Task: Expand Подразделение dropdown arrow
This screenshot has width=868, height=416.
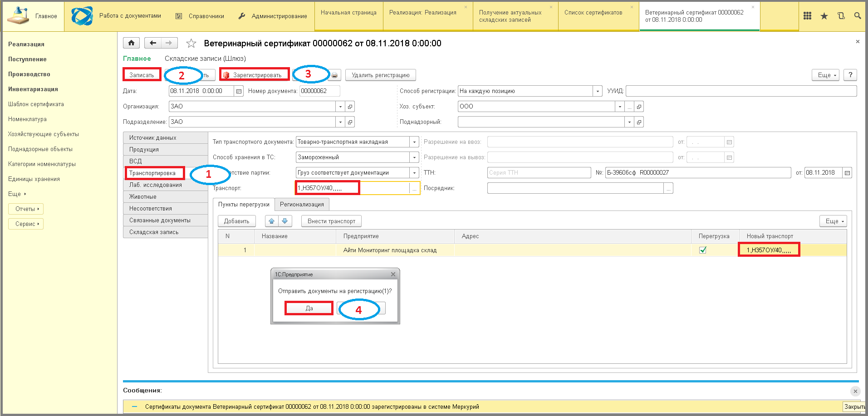Action: point(340,122)
